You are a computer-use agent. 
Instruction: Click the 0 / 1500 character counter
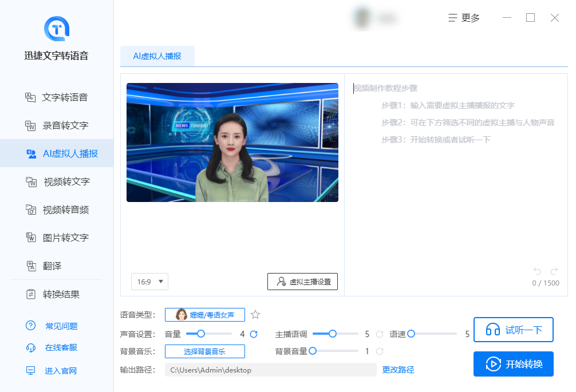[546, 283]
